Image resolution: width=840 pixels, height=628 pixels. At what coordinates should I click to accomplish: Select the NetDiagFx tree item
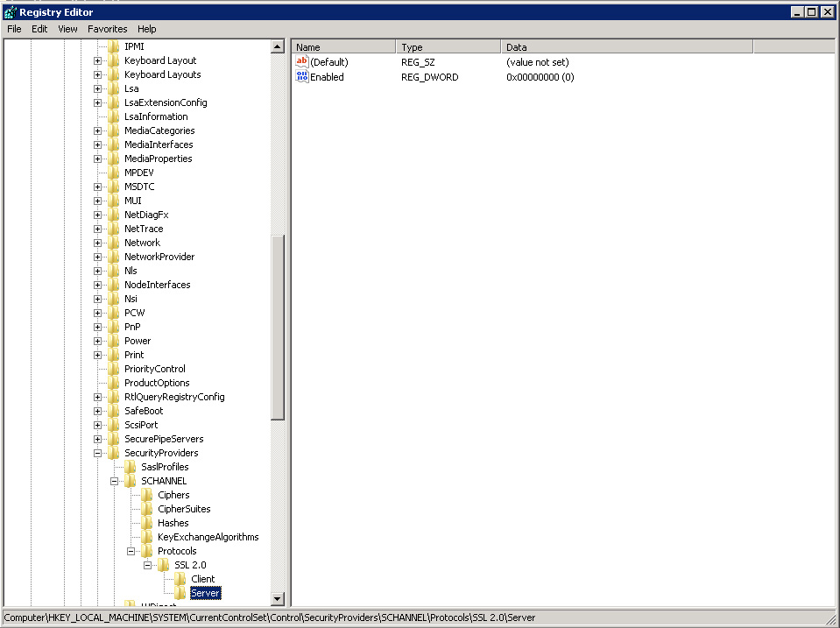(146, 215)
